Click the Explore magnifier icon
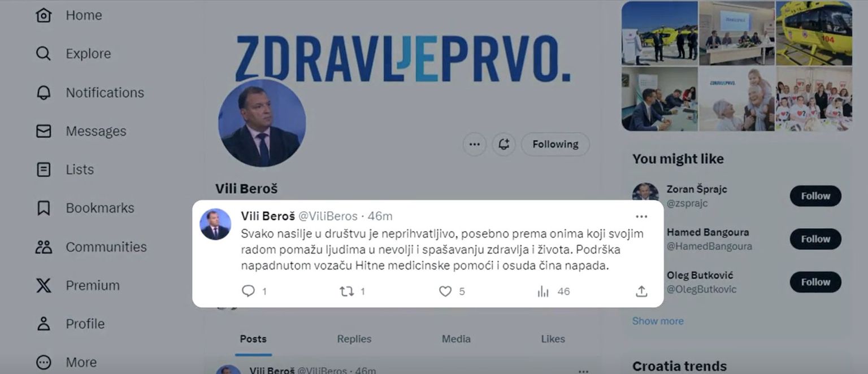The image size is (868, 374). (x=44, y=54)
